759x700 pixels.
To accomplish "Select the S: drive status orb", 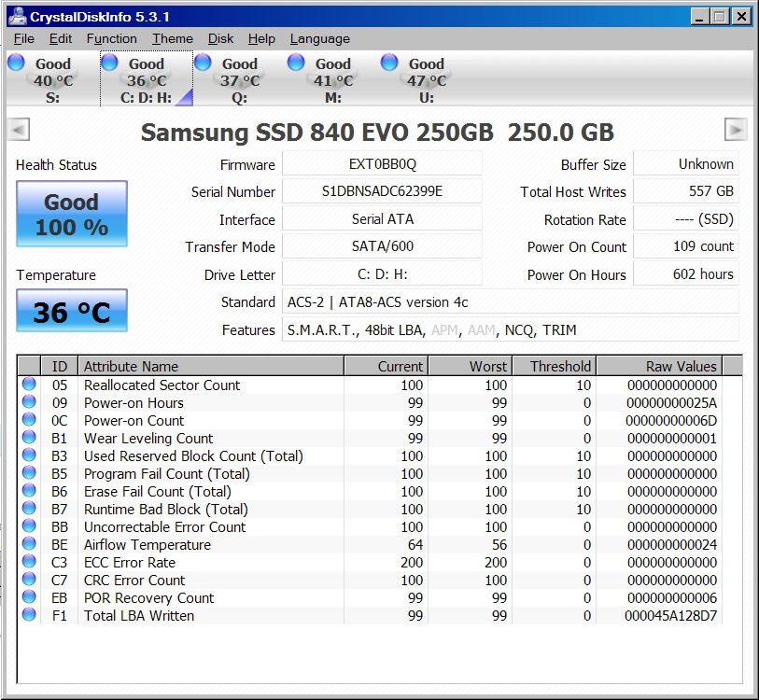I will click(16, 62).
